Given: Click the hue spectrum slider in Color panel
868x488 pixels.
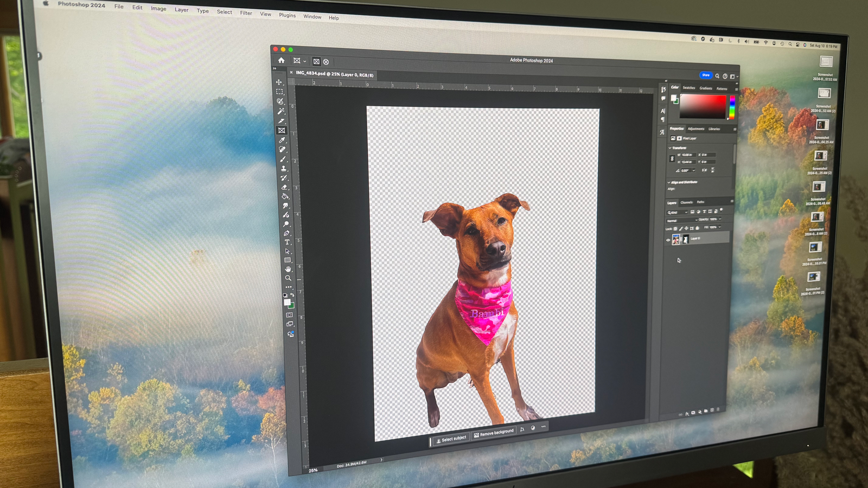Looking at the screenshot, I should pyautogui.click(x=732, y=107).
